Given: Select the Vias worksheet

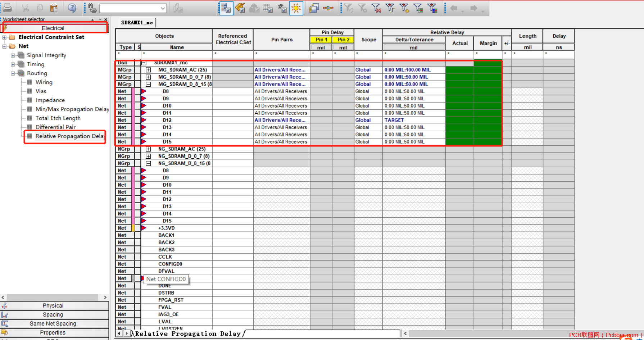Looking at the screenshot, I should pos(41,91).
